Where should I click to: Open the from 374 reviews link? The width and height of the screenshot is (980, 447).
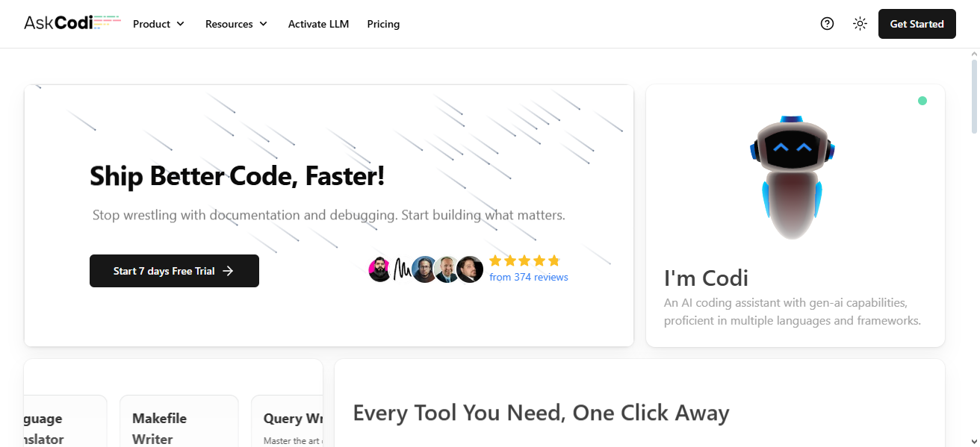pos(529,278)
